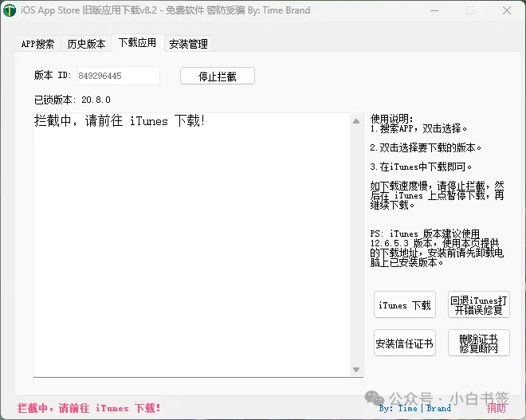This screenshot has width=526, height=420.
Task: Close the application window
Action: pos(507,10)
